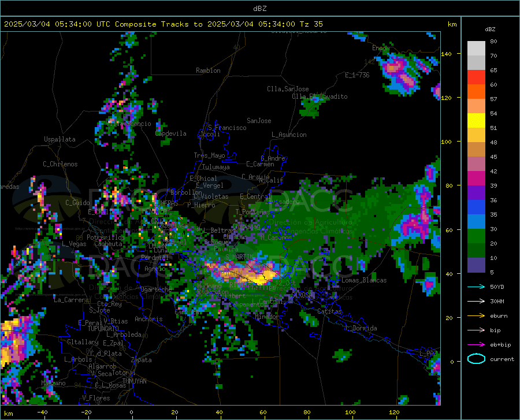Screen dimensions: 520x420
Task: Click the 'Capdevila' map label
Action: 171,133
